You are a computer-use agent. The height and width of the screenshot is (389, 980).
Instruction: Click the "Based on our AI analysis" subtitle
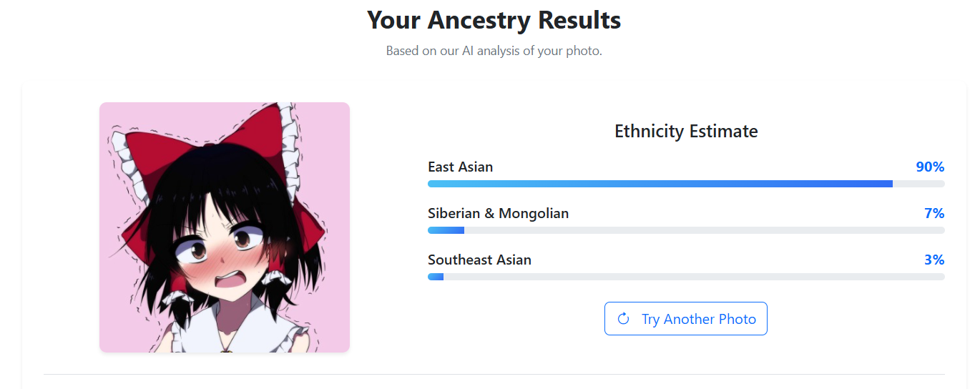tap(494, 51)
